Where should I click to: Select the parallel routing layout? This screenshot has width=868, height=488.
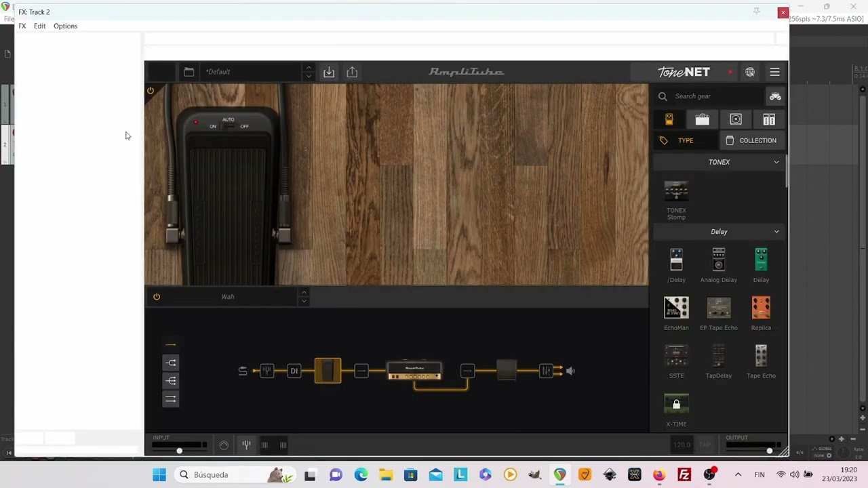pos(170,399)
